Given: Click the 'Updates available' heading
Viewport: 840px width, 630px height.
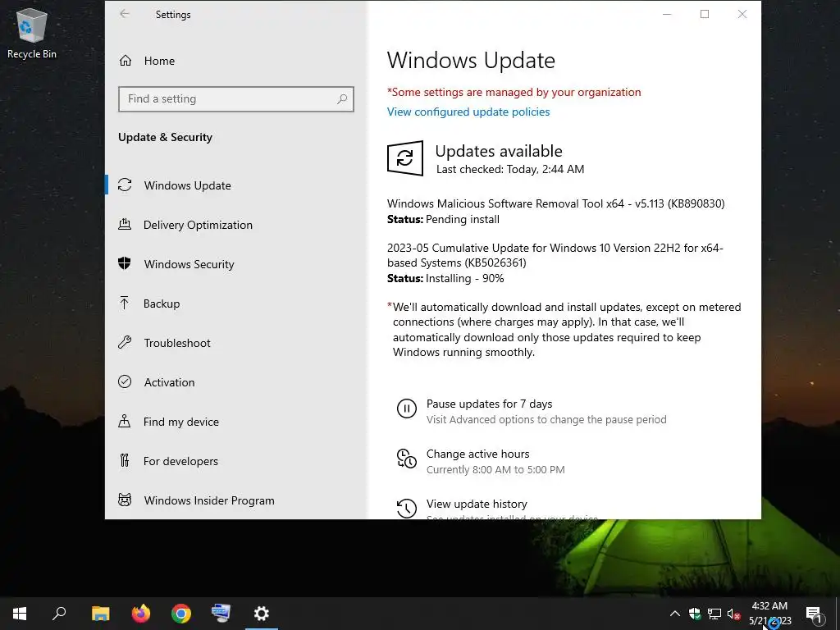Looking at the screenshot, I should 499,151.
